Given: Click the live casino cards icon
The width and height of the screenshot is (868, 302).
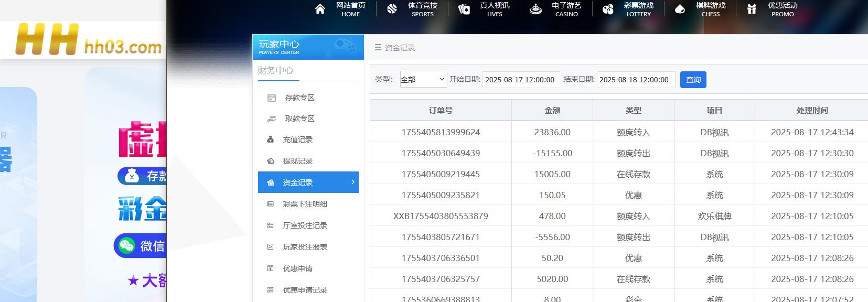Looking at the screenshot, I should (464, 9).
